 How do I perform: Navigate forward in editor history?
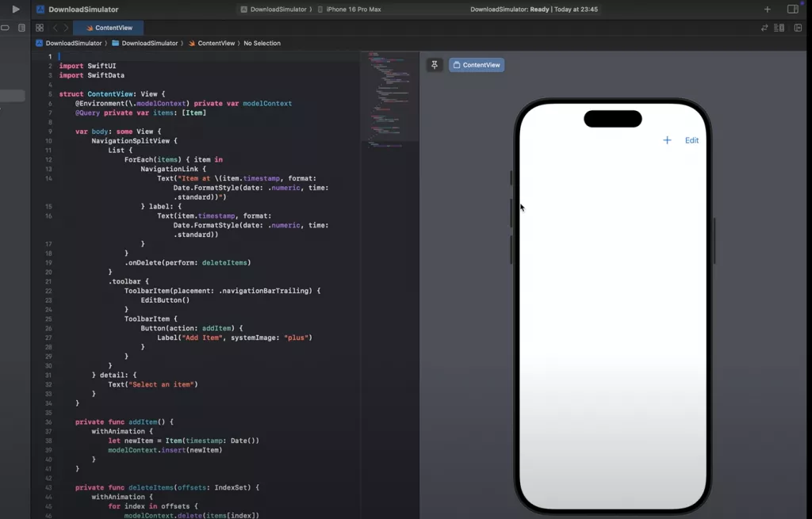[x=66, y=28]
